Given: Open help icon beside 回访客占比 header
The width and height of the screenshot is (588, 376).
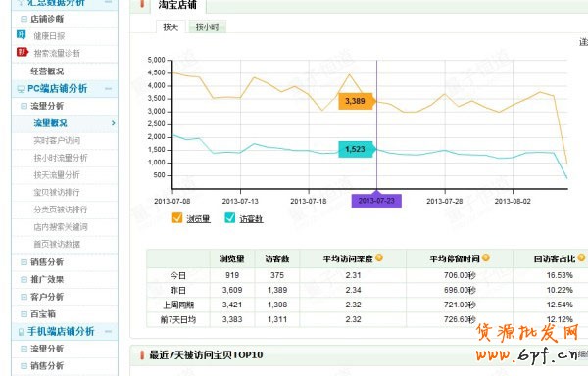Looking at the screenshot, I should pos(581,258).
